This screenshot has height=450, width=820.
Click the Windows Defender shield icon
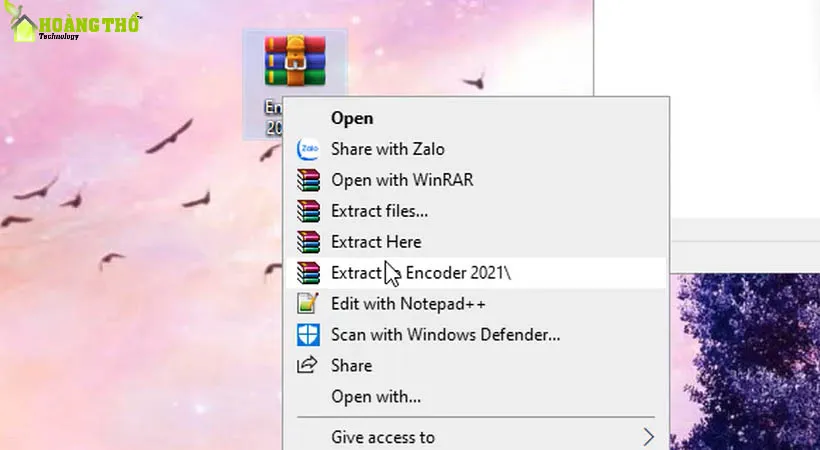pyautogui.click(x=309, y=335)
